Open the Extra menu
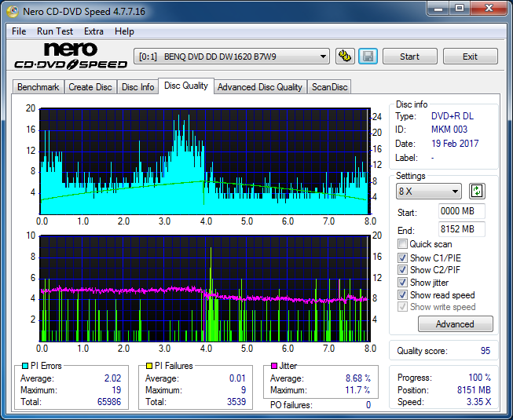This screenshot has height=420, width=513. point(93,31)
